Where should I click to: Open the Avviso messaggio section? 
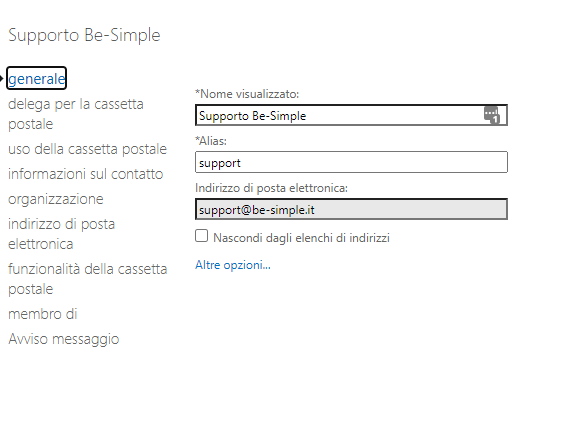coord(64,339)
